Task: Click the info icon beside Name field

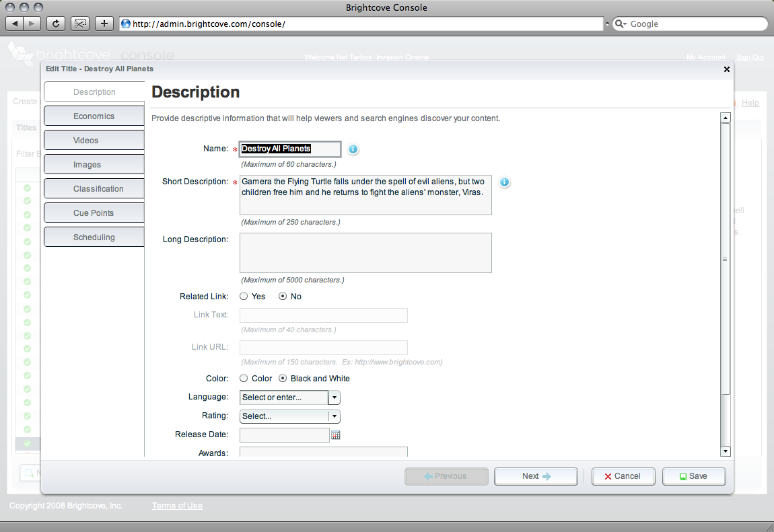Action: click(353, 149)
